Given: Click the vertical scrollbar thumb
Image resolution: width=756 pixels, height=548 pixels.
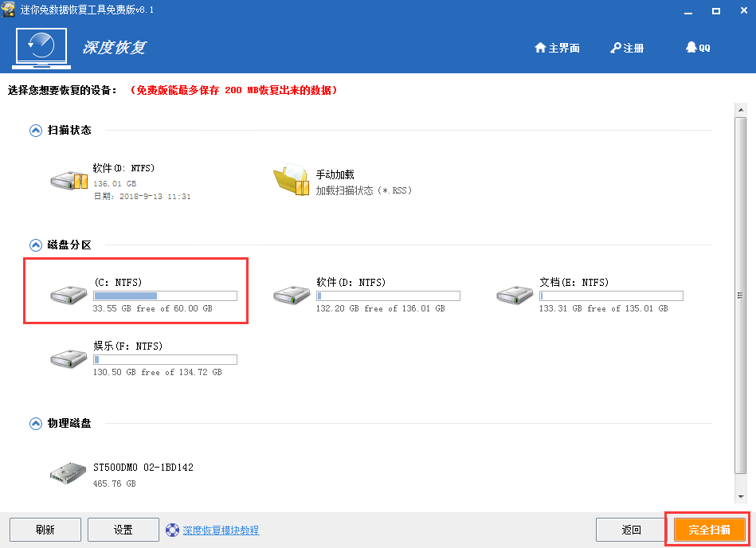Looking at the screenshot, I should pyautogui.click(x=741, y=296).
